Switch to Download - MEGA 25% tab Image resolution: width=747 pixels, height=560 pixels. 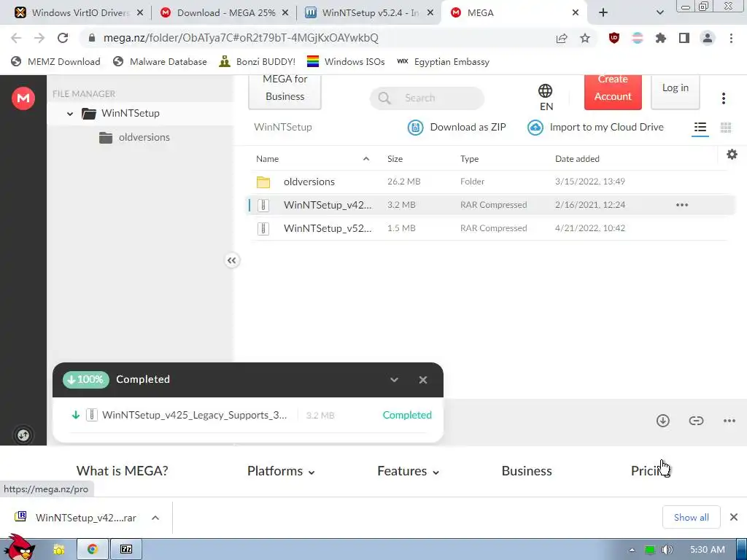point(225,13)
